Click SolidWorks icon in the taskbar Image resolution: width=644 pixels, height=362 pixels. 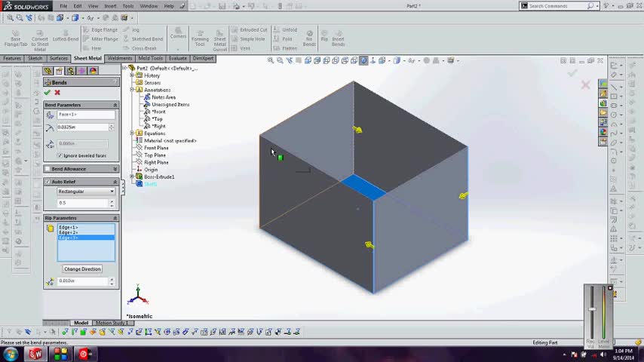35,354
